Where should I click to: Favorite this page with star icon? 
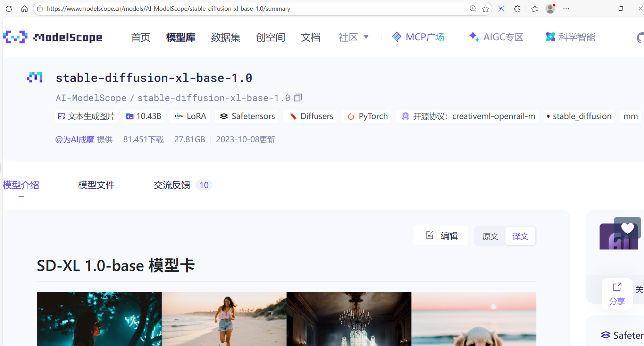485,9
